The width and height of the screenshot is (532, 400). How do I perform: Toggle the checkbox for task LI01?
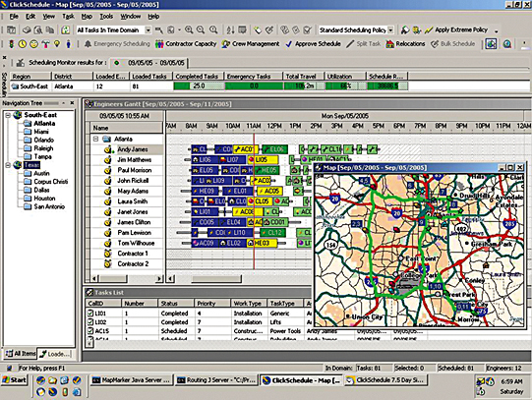(90, 313)
